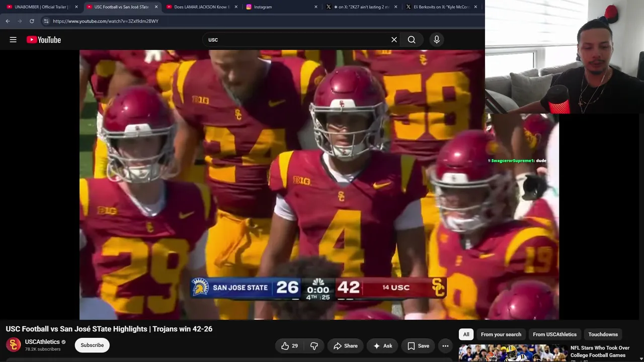Clear the search box with the X

tap(394, 40)
